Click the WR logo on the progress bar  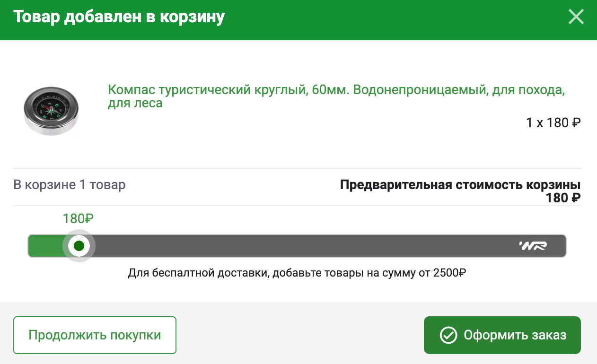533,246
